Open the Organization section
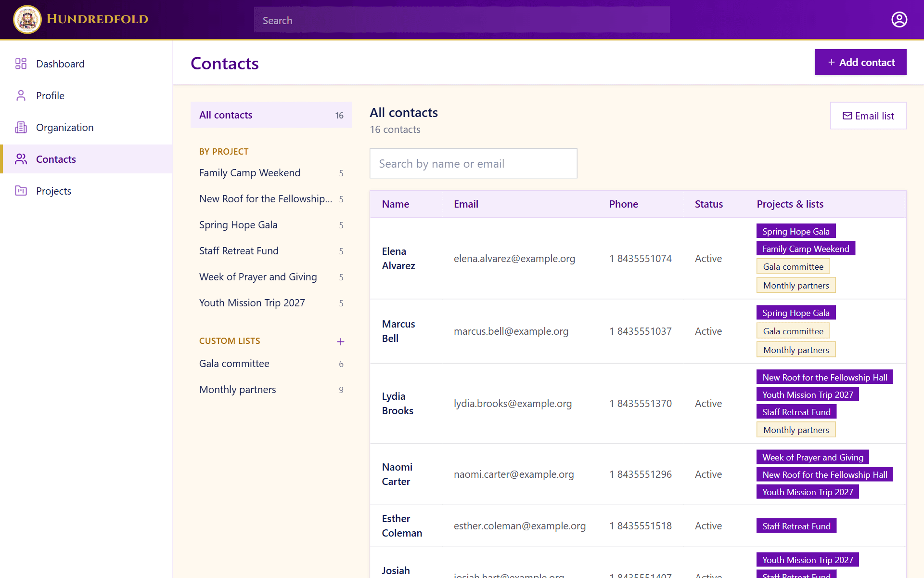The image size is (924, 578). click(x=87, y=127)
